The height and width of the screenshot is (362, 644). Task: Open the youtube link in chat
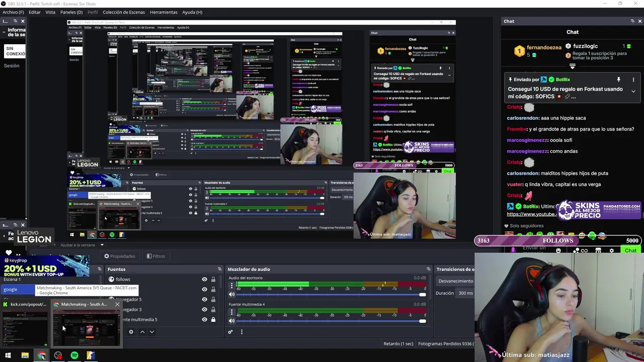531,214
